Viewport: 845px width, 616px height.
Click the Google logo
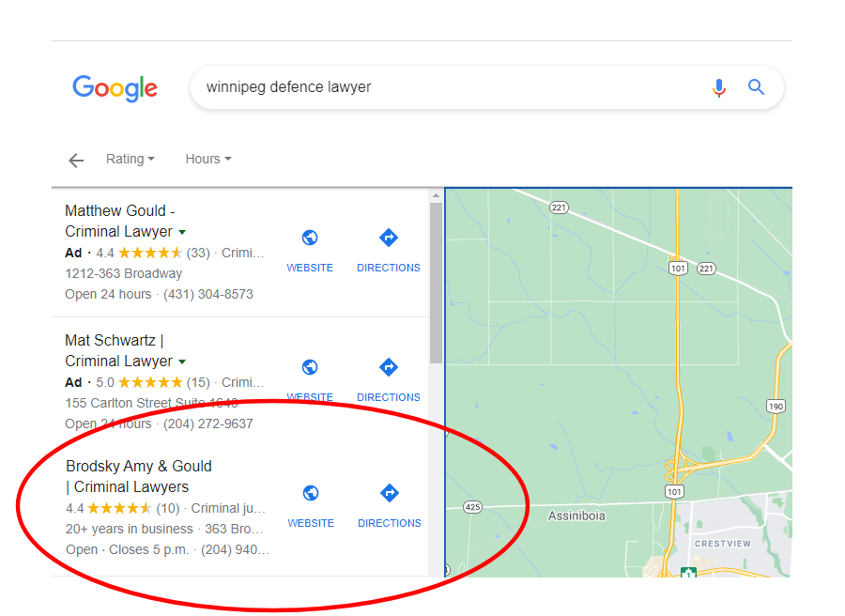click(115, 88)
